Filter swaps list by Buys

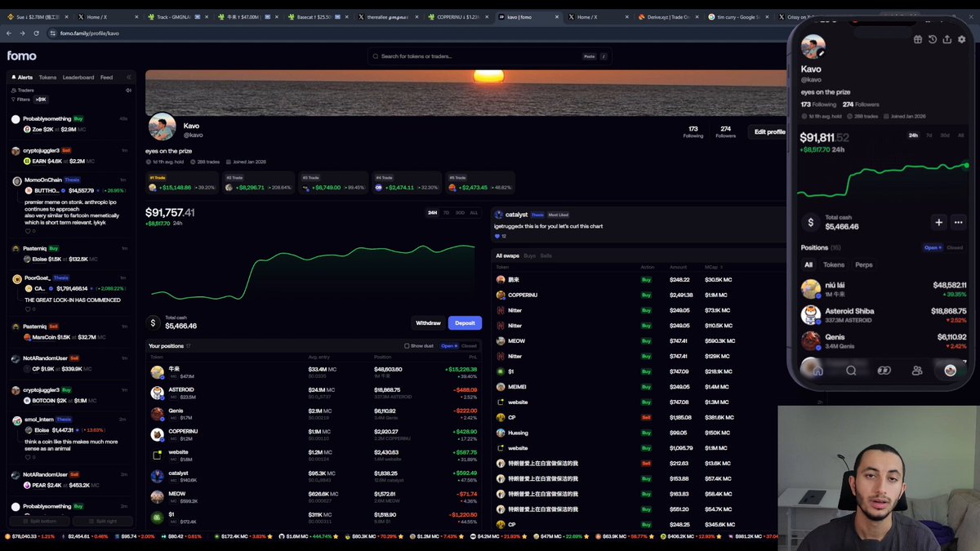coord(529,256)
